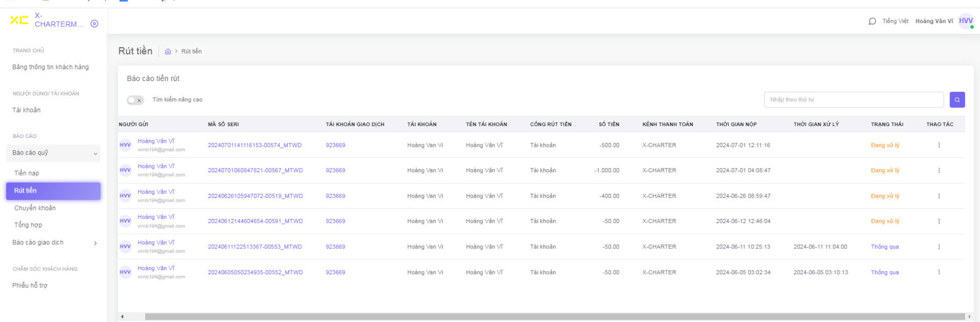The height and width of the screenshot is (322, 980).
Task: Open actions menu for the -500.00 withdrawal
Action: click(x=939, y=145)
